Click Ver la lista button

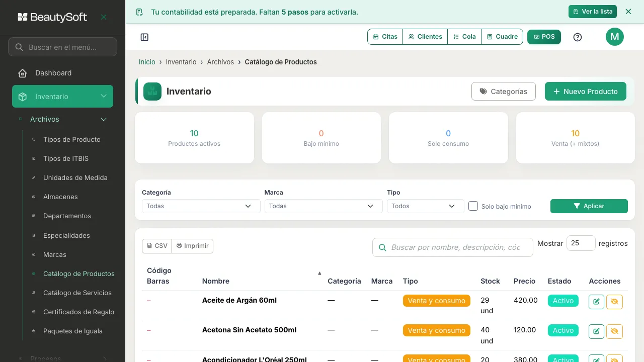[592, 12]
